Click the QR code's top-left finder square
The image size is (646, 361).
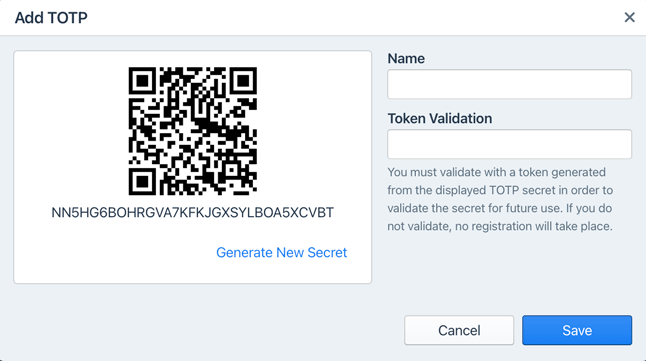coord(142,81)
